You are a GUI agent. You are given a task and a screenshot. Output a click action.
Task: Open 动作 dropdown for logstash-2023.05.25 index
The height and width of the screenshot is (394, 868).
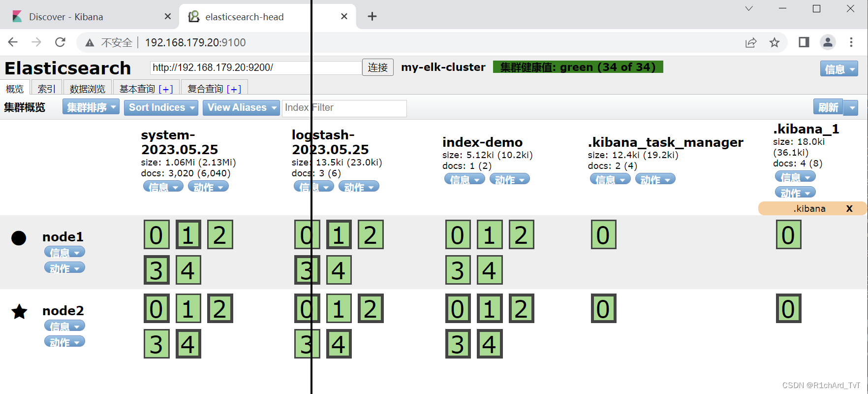359,186
